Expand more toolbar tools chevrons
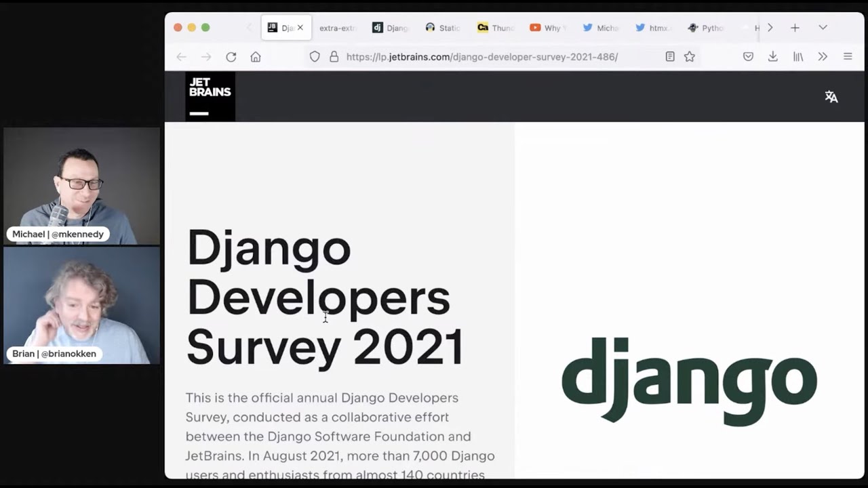The height and width of the screenshot is (488, 868). [823, 57]
